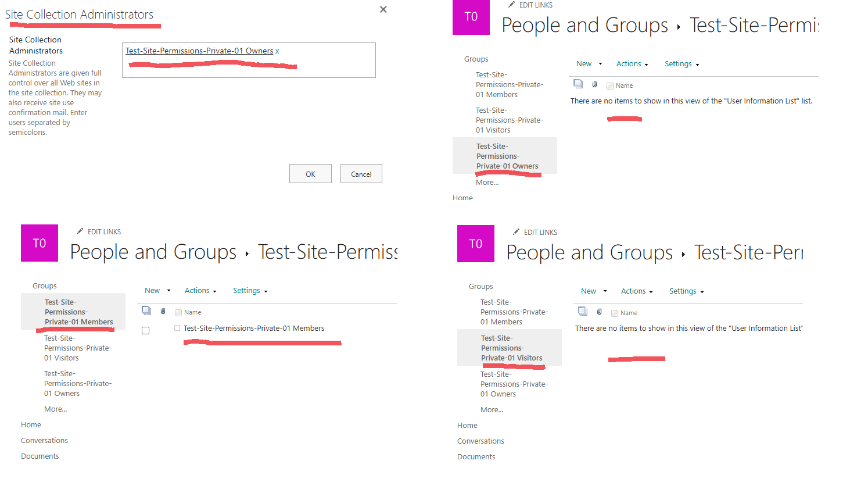
Task: Click More... under groups in the Members-highlighted view
Action: 55,409
